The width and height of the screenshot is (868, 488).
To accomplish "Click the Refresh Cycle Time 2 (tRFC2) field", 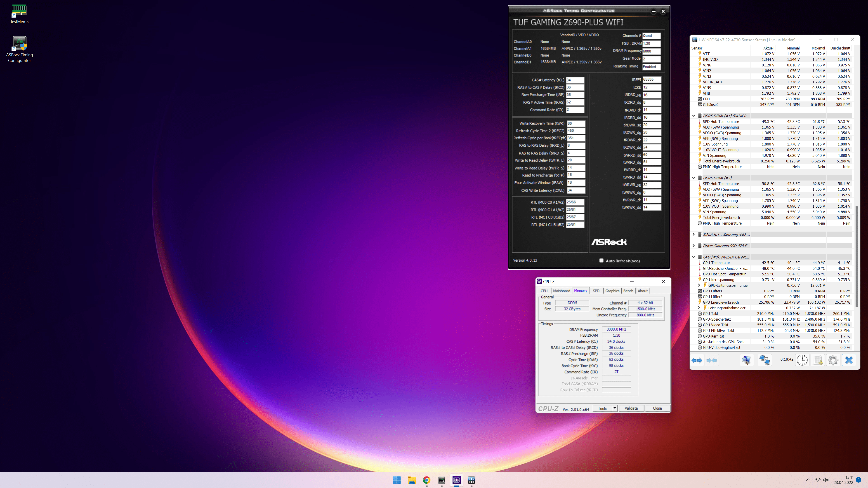I will pos(576,131).
